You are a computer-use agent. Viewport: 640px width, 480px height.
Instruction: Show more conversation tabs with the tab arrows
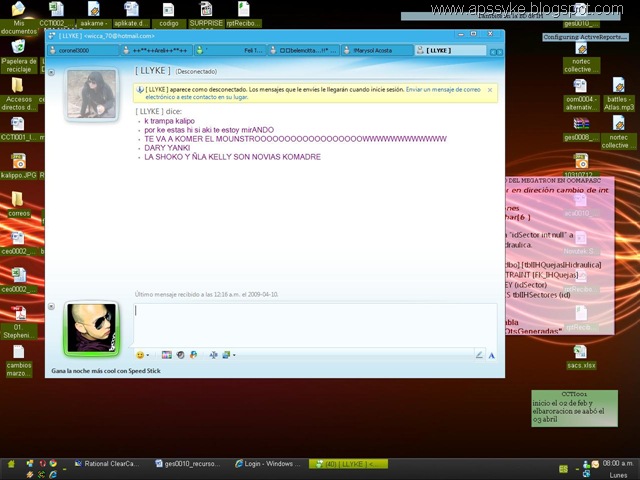click(x=496, y=52)
